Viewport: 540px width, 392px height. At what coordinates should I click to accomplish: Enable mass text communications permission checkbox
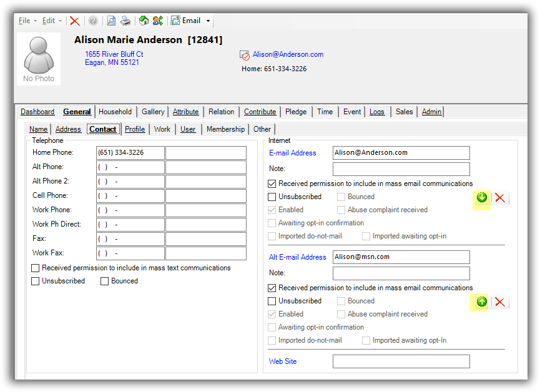click(x=36, y=268)
